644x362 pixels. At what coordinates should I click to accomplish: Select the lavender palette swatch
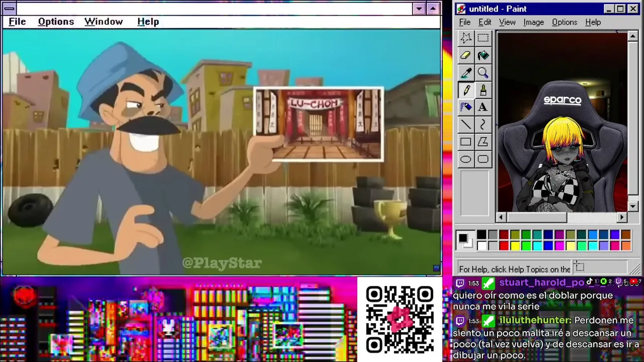pos(604,246)
